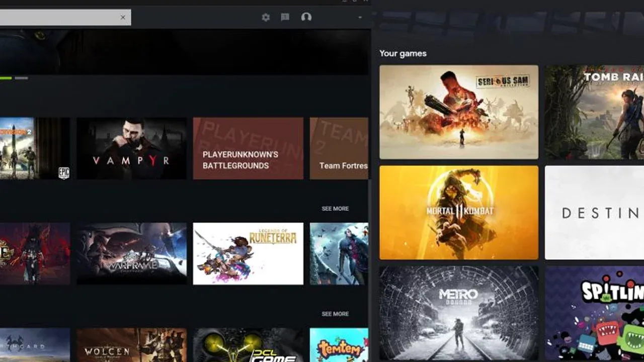This screenshot has width=644, height=362.
Task: Open the Northgard game tile
Action: pyautogui.click(x=35, y=345)
